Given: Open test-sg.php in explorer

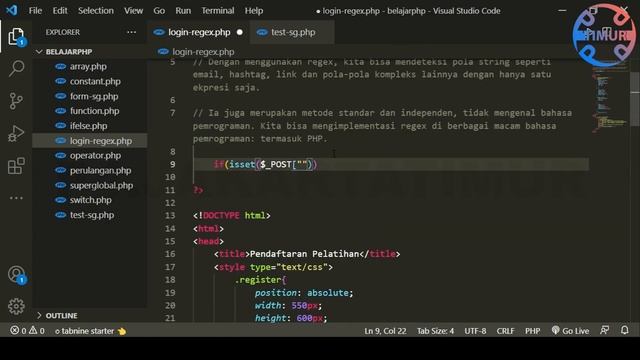Looking at the screenshot, I should click(92, 215).
